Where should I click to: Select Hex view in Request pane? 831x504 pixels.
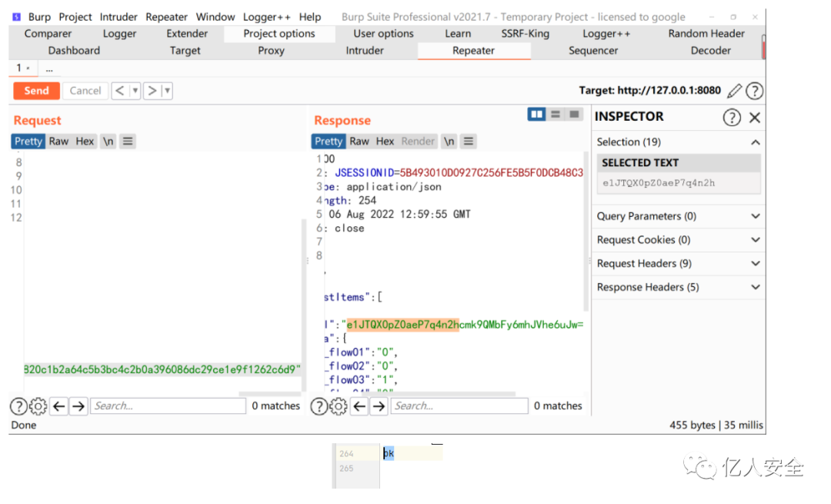click(x=85, y=142)
